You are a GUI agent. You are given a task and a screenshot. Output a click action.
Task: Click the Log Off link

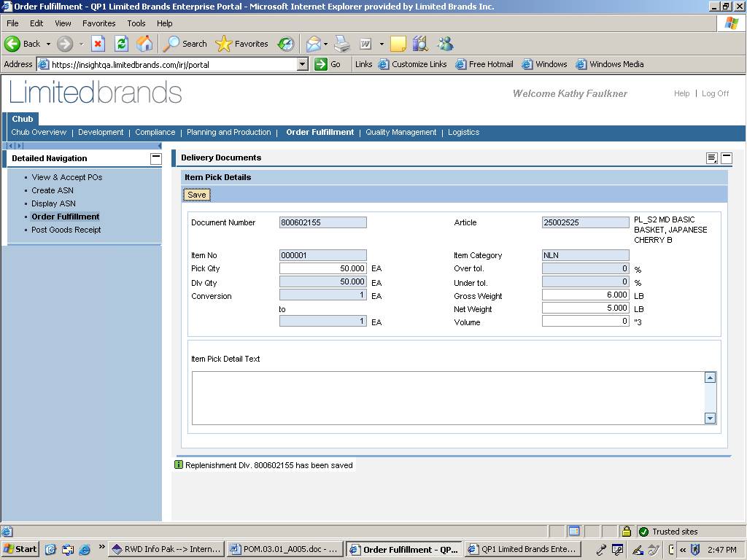[x=715, y=93]
